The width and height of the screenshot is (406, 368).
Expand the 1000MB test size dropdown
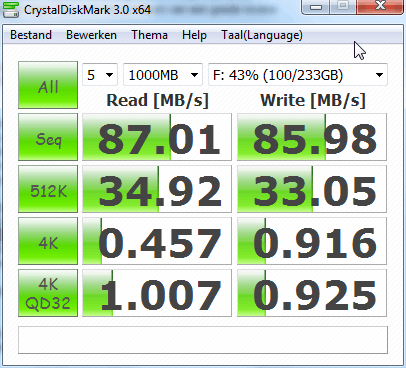pyautogui.click(x=163, y=75)
